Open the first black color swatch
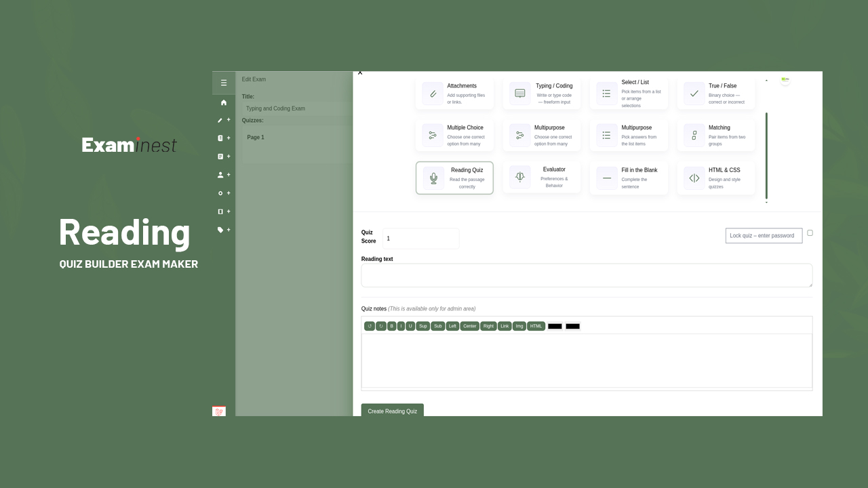This screenshot has width=868, height=488. [x=555, y=326]
